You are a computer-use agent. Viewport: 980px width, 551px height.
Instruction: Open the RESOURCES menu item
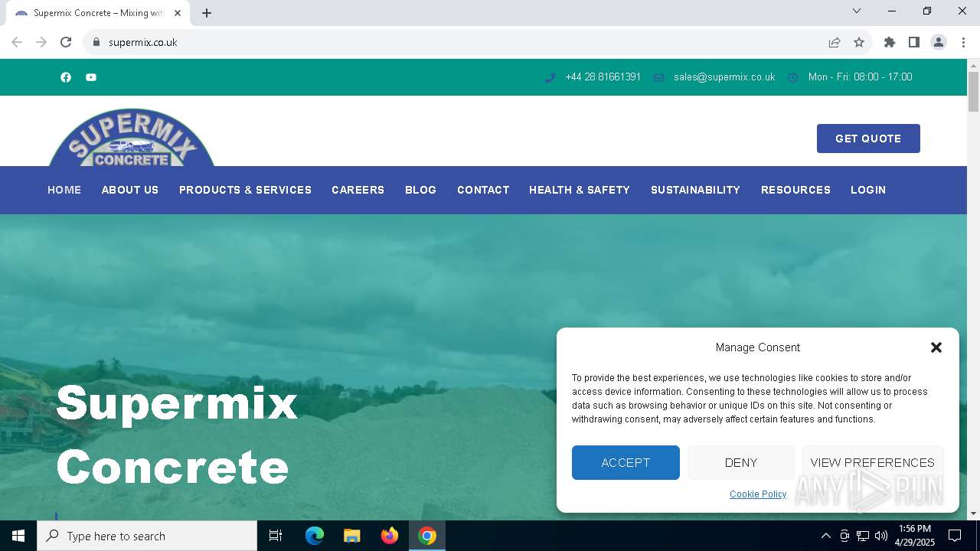(x=795, y=190)
